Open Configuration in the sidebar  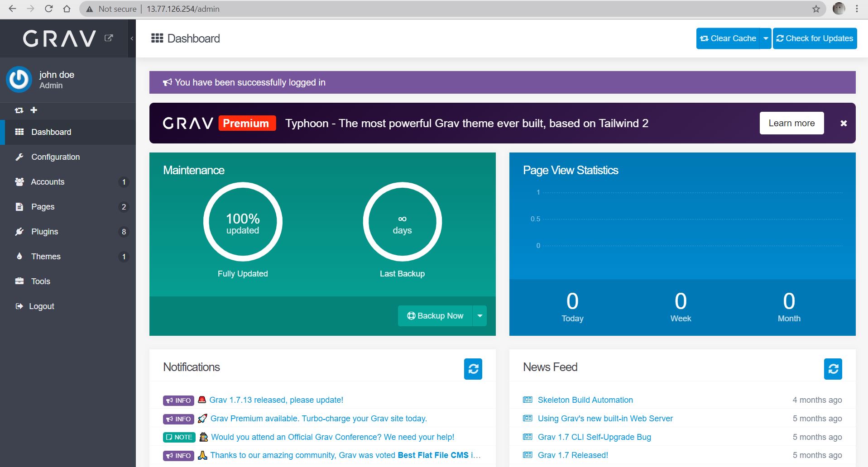(x=68, y=157)
